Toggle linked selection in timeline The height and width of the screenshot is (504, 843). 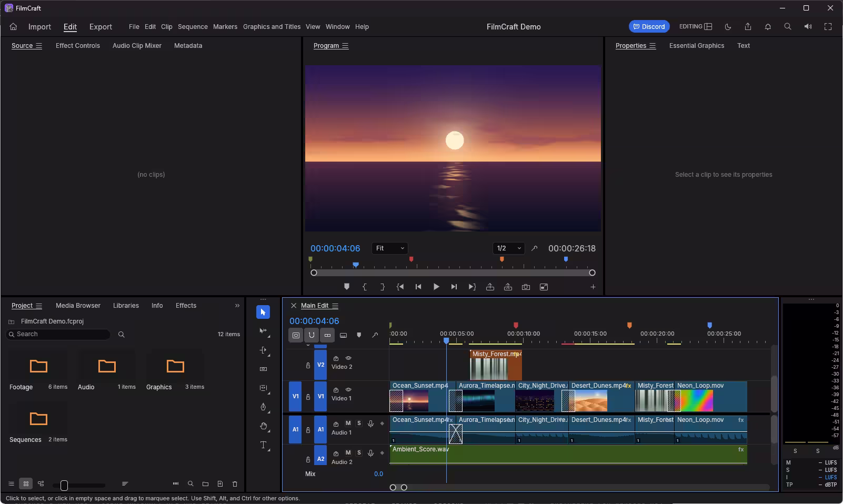pyautogui.click(x=327, y=335)
